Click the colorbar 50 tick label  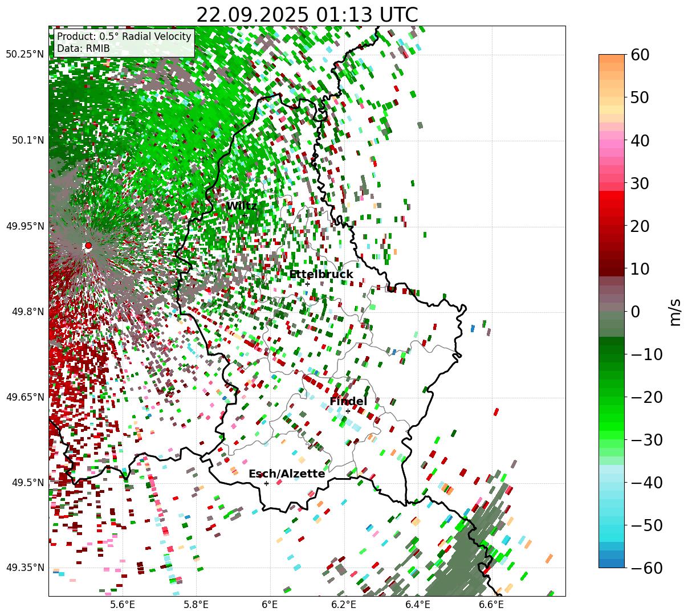pos(640,97)
